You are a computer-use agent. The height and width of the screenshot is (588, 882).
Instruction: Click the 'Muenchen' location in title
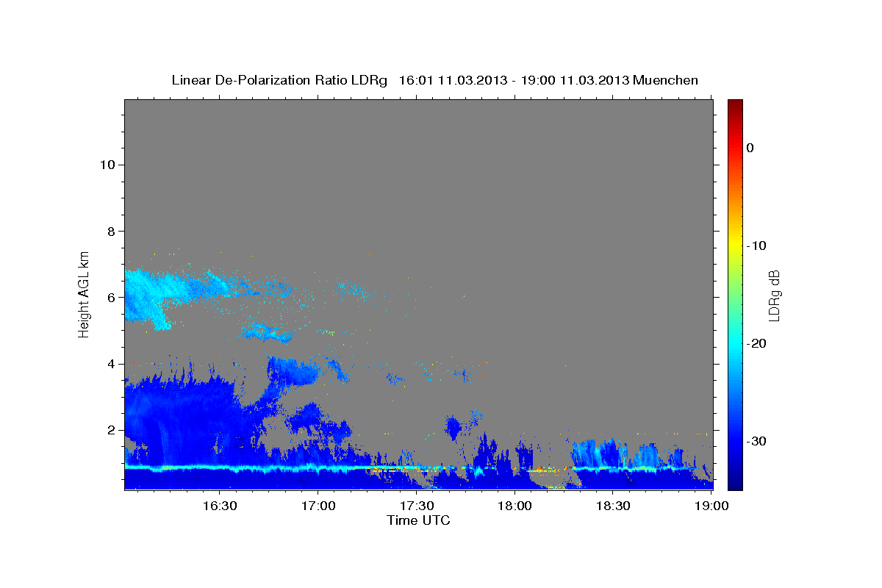(x=666, y=80)
